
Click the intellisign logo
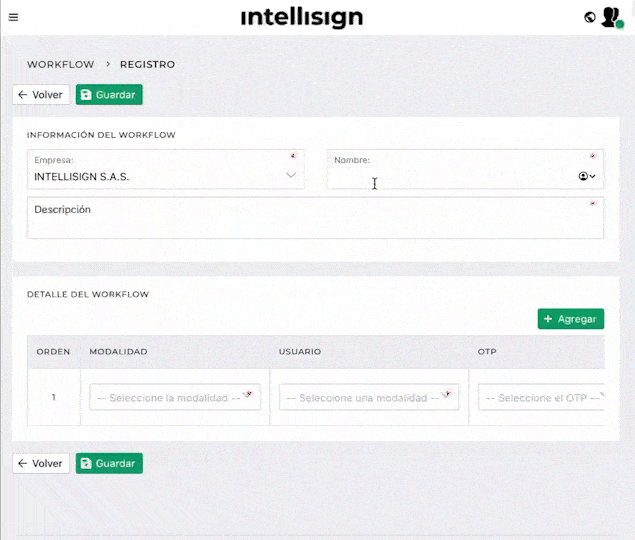tap(302, 17)
